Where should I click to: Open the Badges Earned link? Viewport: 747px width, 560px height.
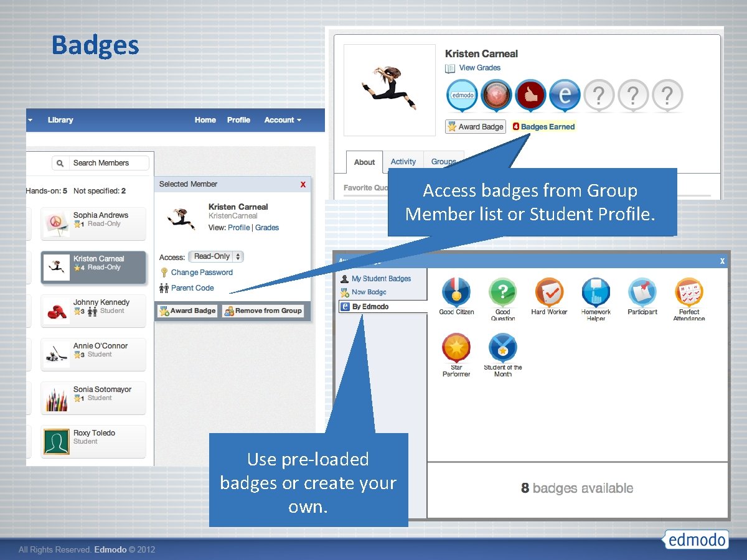[548, 127]
